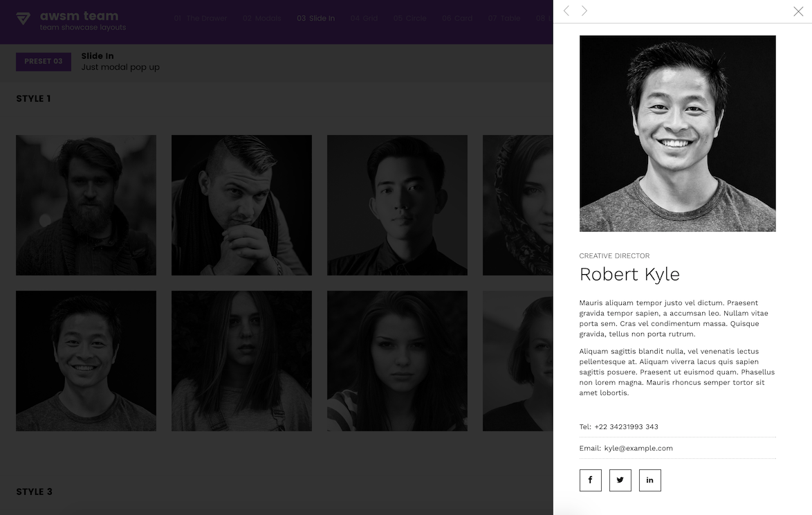812x515 pixels.
Task: Click Robert Kyle's portrait in the panel
Action: [678, 133]
